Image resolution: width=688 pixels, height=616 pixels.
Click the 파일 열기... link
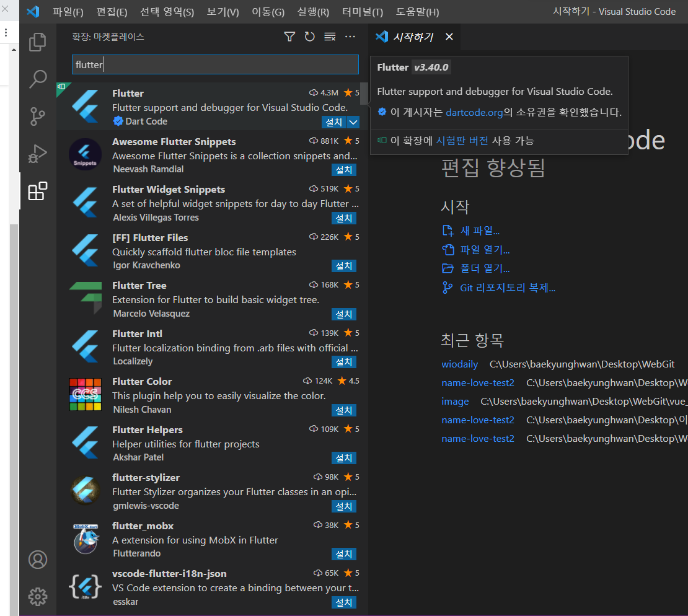[485, 250]
